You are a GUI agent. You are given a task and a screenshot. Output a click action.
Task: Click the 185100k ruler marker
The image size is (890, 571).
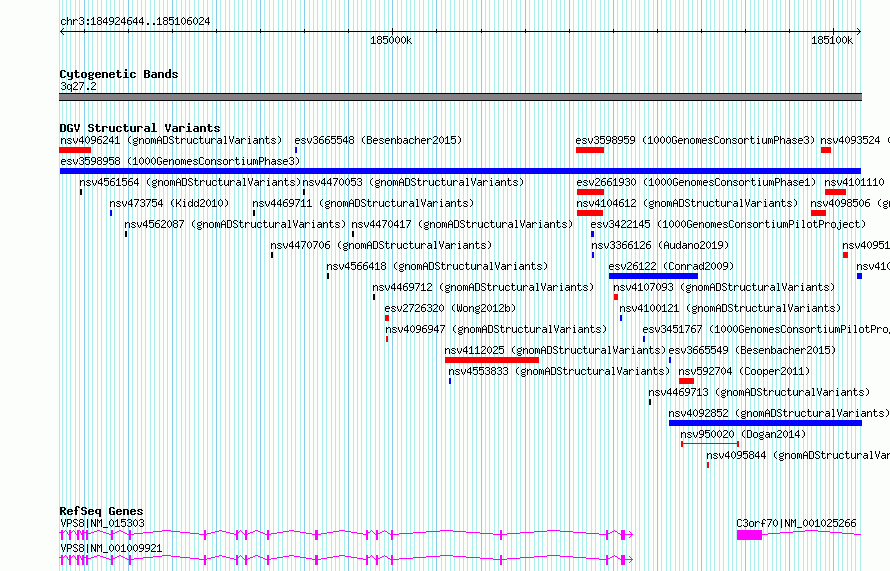tap(832, 40)
